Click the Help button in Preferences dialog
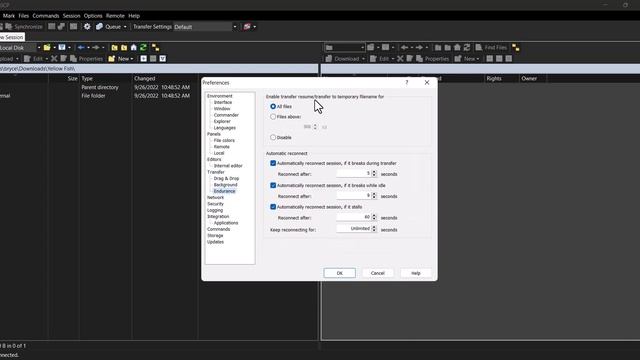 416,273
